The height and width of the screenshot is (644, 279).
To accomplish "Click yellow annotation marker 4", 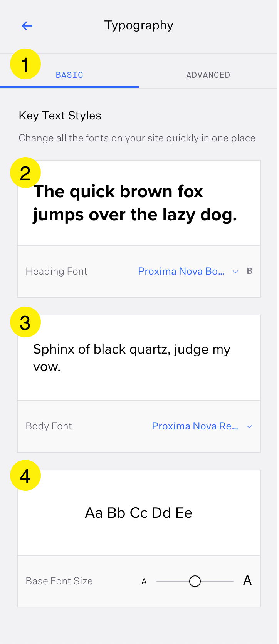I will click(x=25, y=476).
